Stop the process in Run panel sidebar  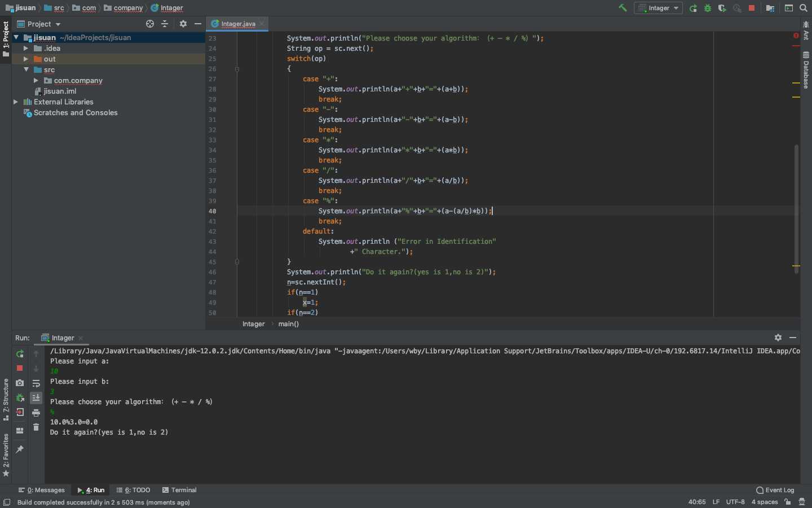(20, 368)
